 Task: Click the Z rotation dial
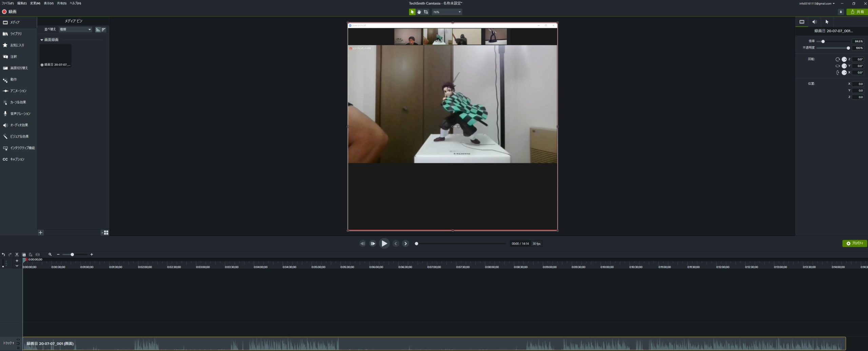[844, 59]
